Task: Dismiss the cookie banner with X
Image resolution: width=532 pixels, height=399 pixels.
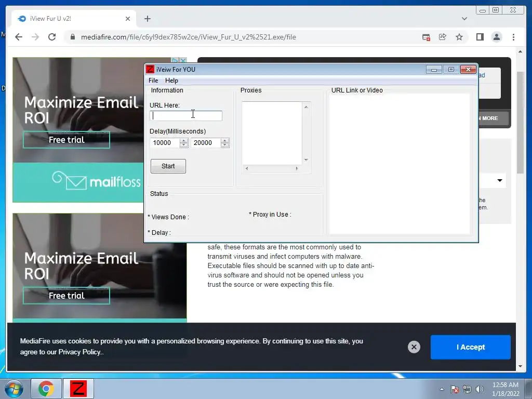Action: (414, 347)
